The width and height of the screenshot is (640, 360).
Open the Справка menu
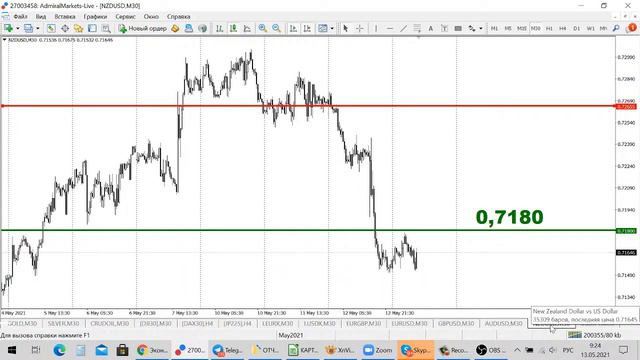click(x=178, y=17)
